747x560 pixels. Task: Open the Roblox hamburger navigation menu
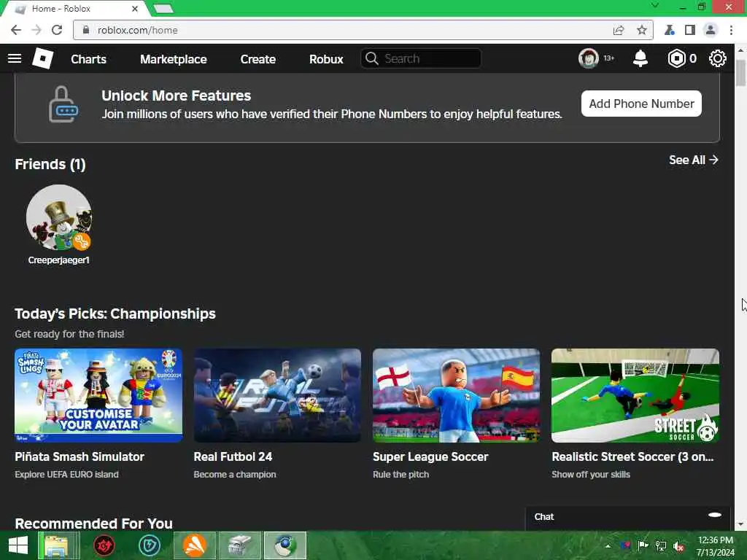coord(15,58)
